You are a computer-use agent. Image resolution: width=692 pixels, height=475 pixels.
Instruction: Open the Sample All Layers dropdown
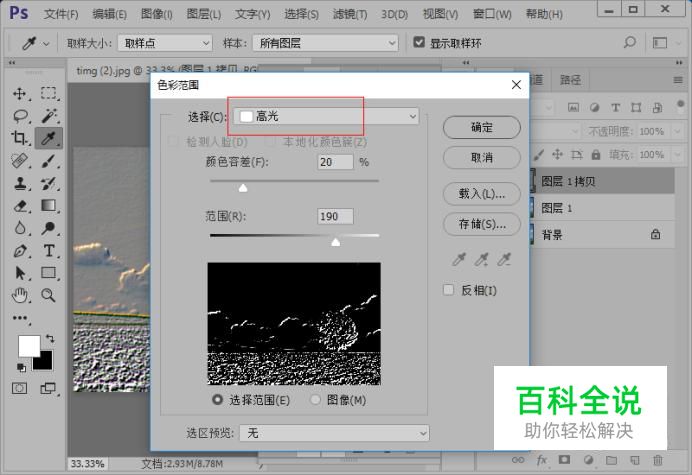pyautogui.click(x=325, y=43)
